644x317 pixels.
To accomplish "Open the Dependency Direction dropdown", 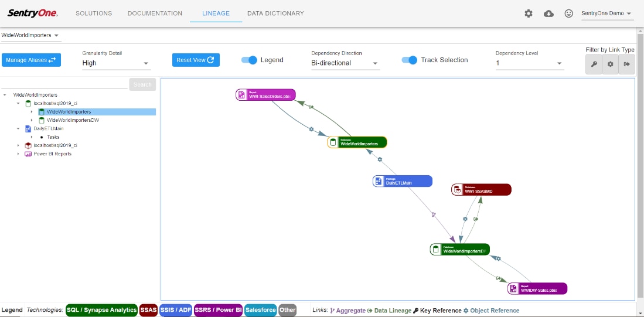I will 345,63.
